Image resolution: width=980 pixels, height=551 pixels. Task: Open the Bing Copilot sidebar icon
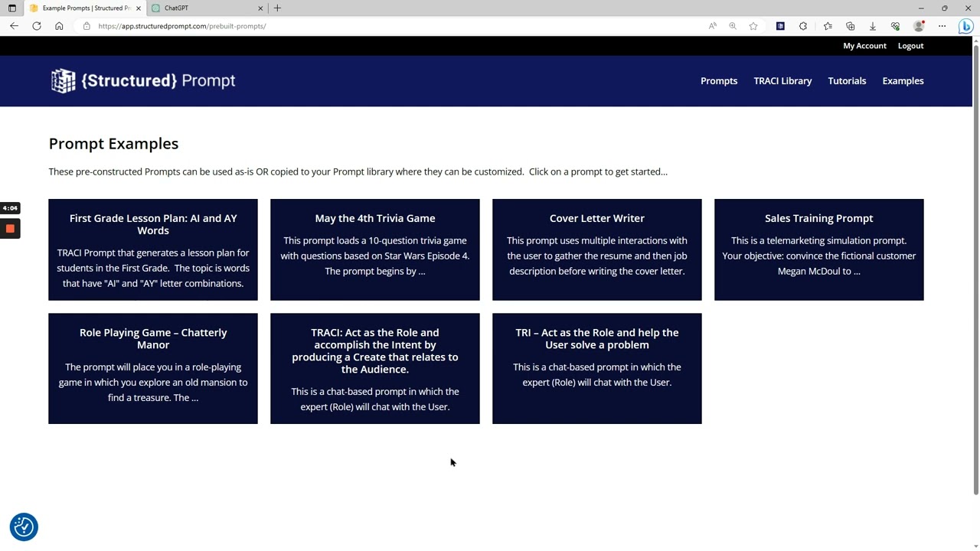[x=965, y=26]
